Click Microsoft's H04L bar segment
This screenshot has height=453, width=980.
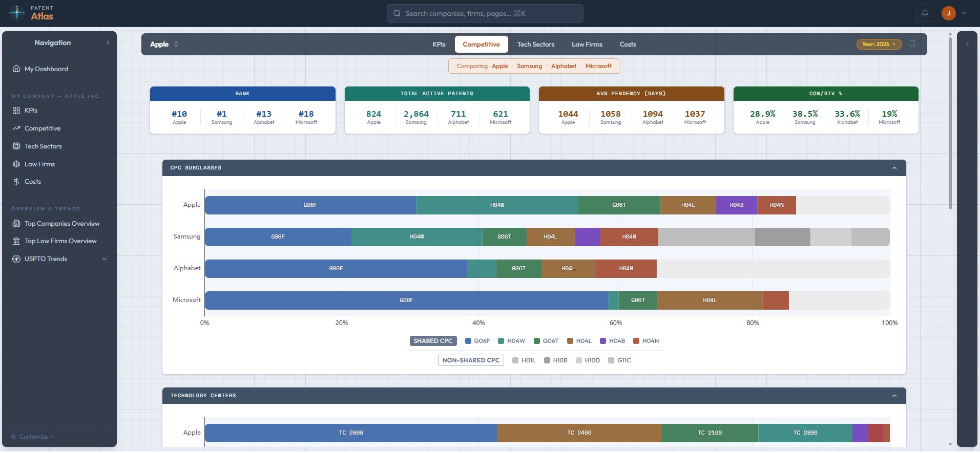(710, 300)
